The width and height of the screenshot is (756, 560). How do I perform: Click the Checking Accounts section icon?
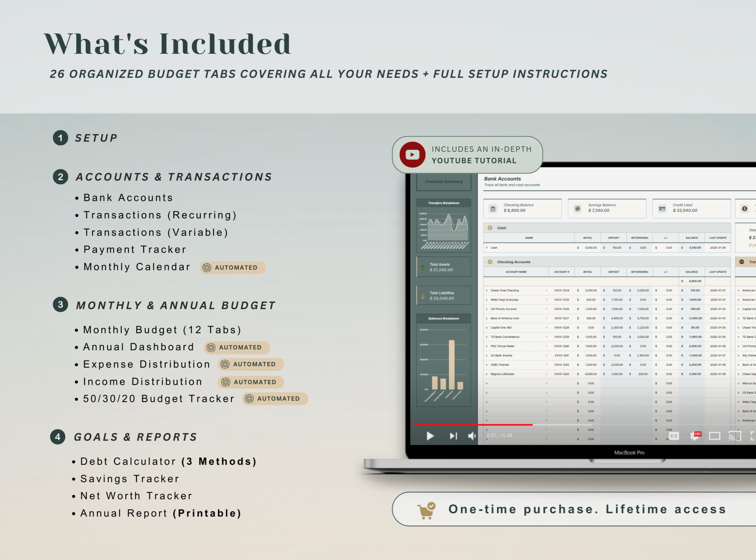click(490, 262)
